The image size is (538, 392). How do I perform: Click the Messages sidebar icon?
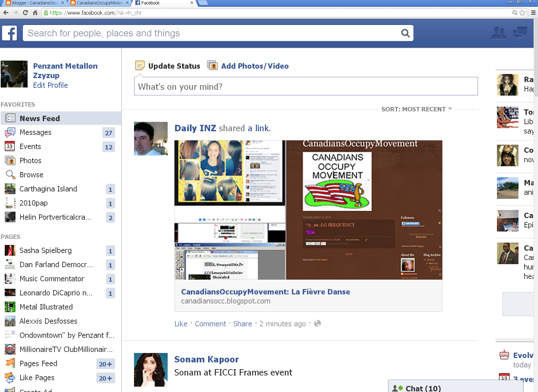click(10, 132)
